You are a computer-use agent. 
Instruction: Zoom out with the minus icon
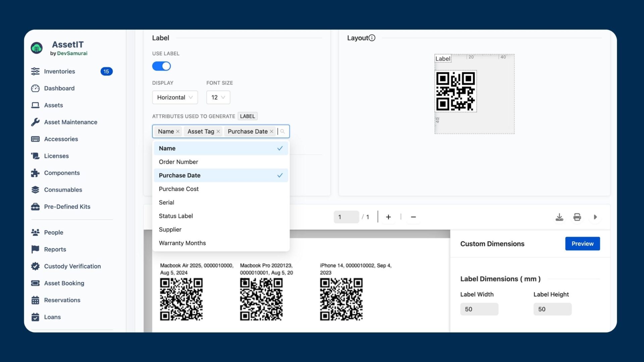(413, 217)
